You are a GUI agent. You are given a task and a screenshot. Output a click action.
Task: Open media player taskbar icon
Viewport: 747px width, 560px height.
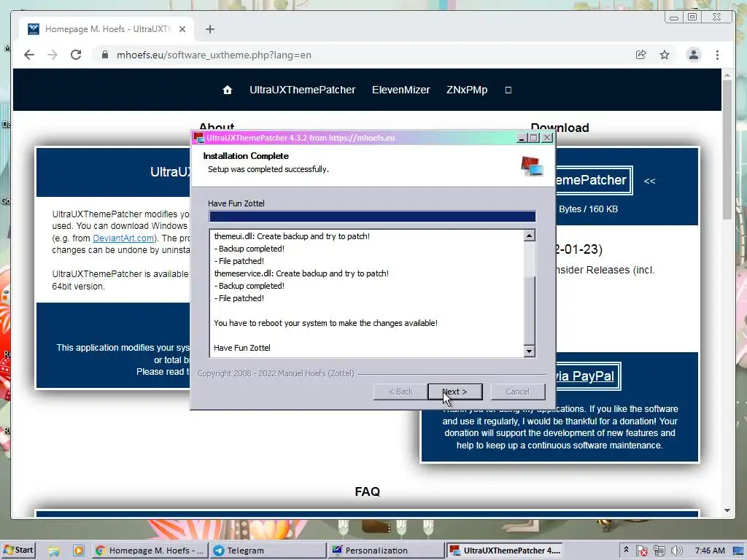[79, 551]
